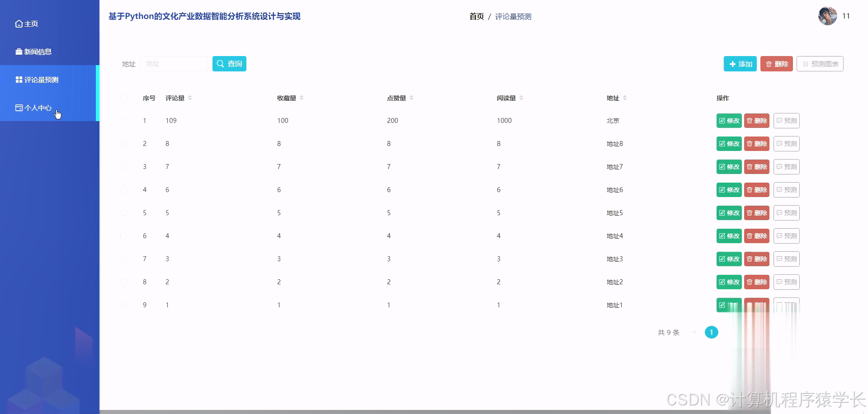Check the checkbox for row with 北京
This screenshot has width=868, height=414.
coord(124,121)
